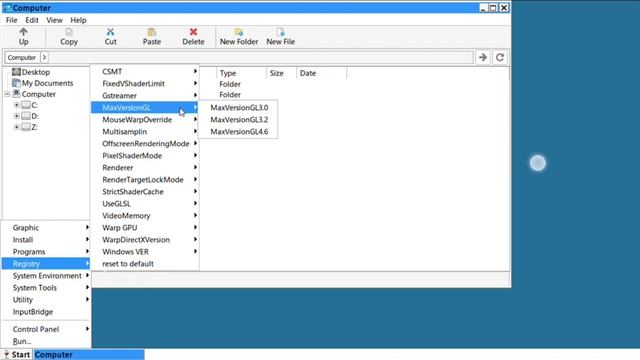Open the Help menu
The width and height of the screenshot is (640, 360).
[x=78, y=20]
